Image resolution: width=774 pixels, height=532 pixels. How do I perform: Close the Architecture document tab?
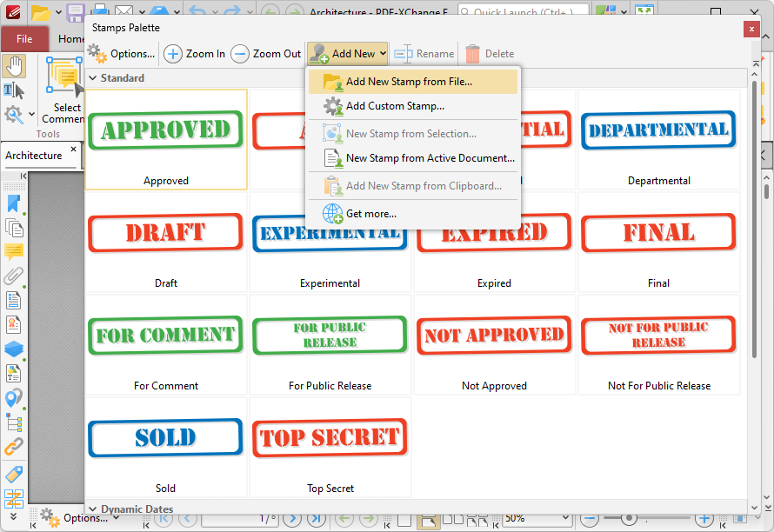pyautogui.click(x=74, y=149)
